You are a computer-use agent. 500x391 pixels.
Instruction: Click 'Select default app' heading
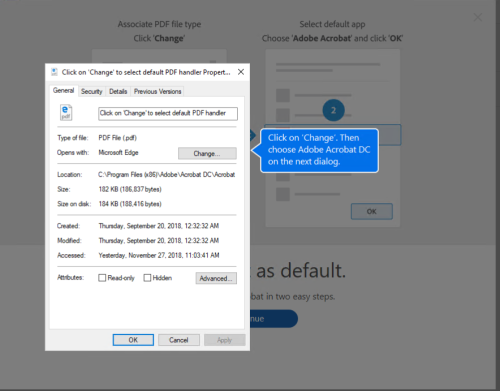pos(332,24)
